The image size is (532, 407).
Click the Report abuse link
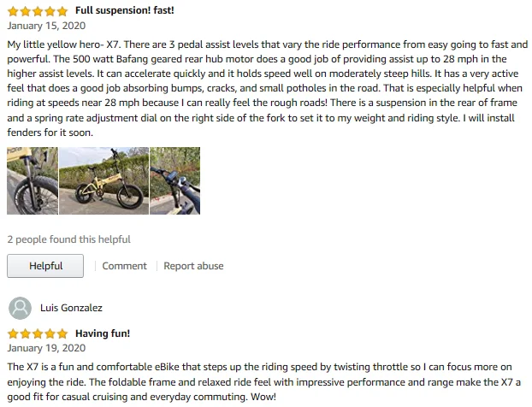pyautogui.click(x=193, y=266)
